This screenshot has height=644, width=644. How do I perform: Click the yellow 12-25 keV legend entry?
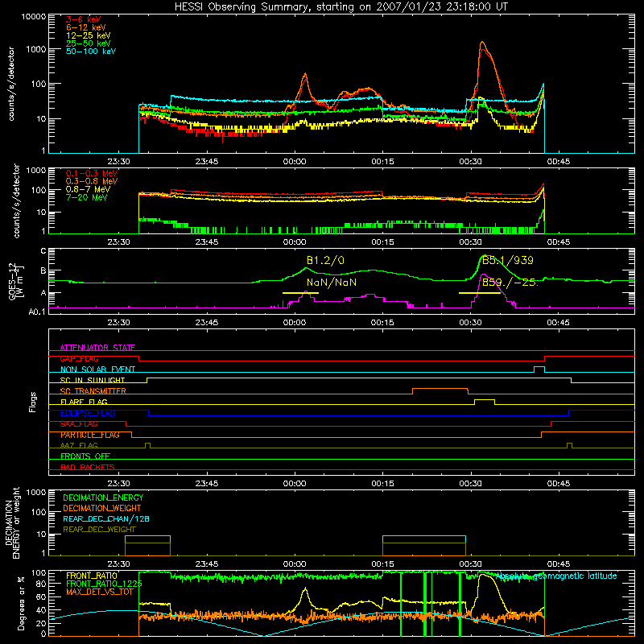89,35
